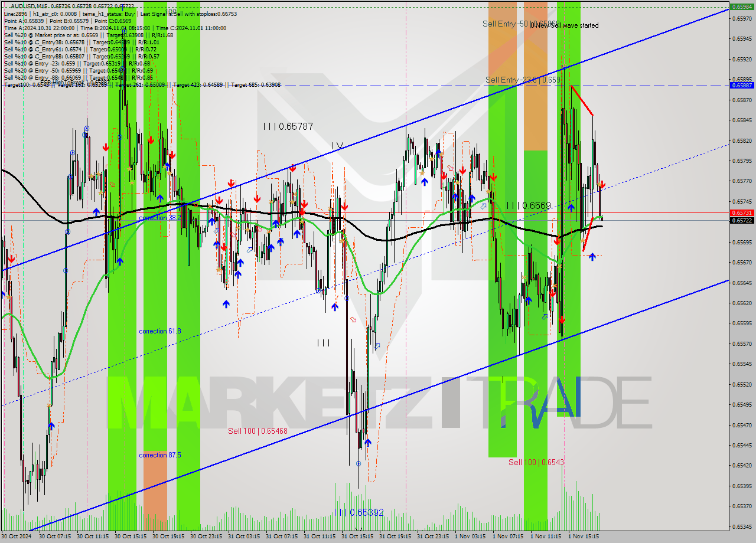
Task: Select the 'correction 61.8' label
Action: coord(160,331)
